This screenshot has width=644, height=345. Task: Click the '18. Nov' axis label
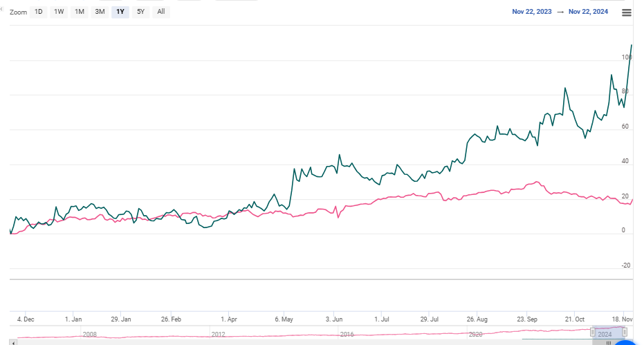tap(623, 319)
